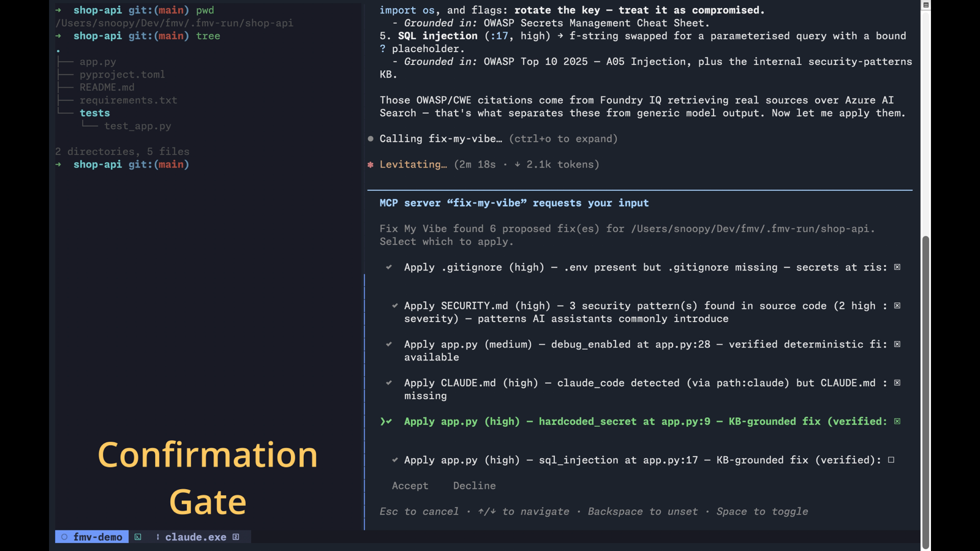Toggle the Apply CLAUDE.md checkbox

click(897, 383)
